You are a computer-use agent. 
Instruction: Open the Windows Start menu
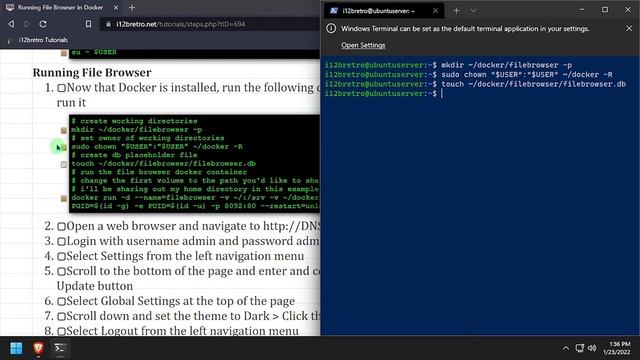[x=16, y=348]
